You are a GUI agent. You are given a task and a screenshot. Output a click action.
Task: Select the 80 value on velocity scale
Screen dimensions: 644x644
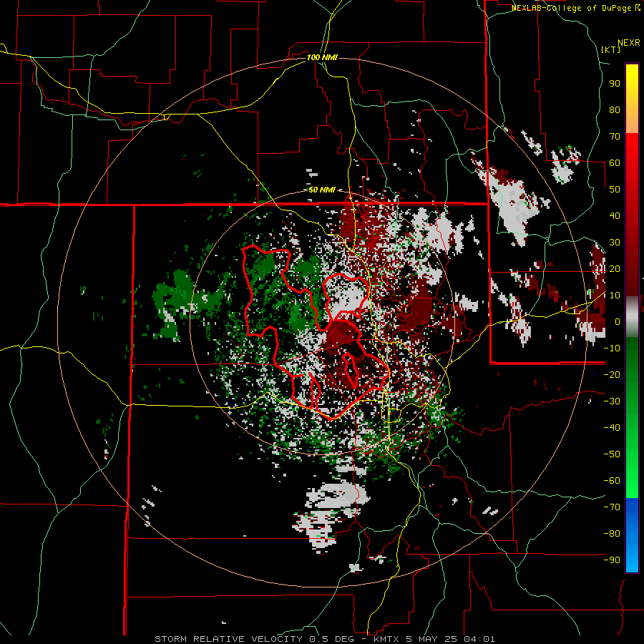point(615,110)
